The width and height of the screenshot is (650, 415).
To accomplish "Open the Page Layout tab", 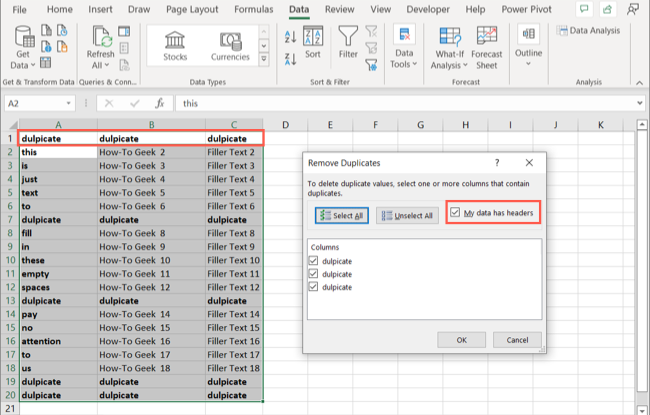I will point(190,10).
